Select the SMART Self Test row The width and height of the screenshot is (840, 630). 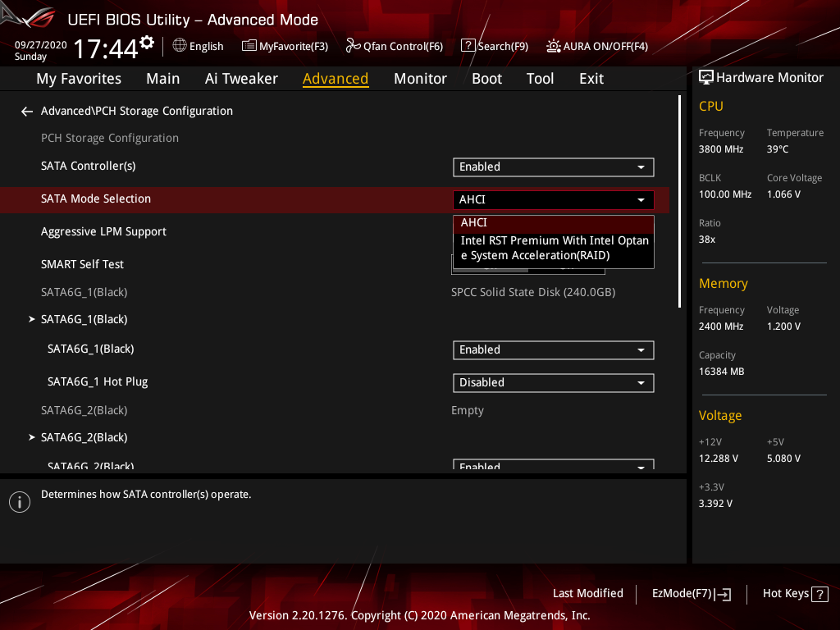pos(335,265)
